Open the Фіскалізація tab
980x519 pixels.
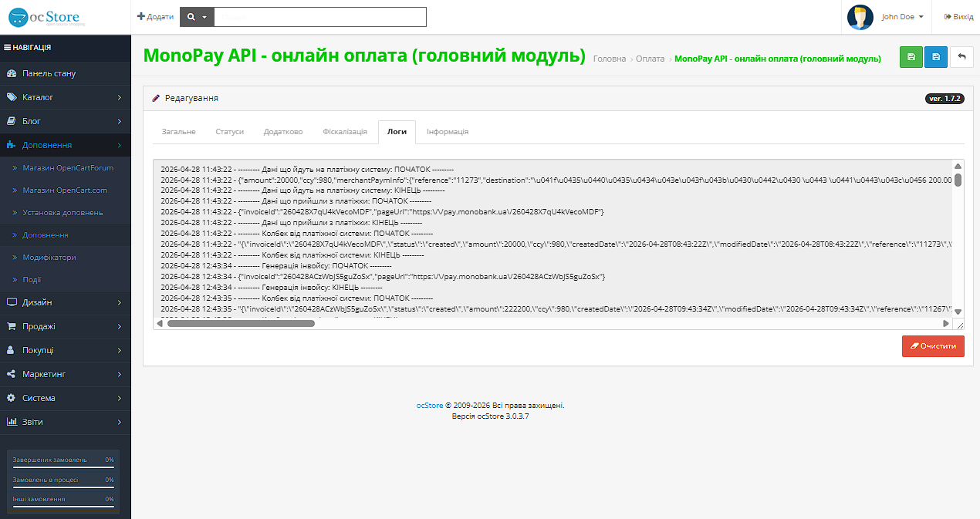(345, 132)
